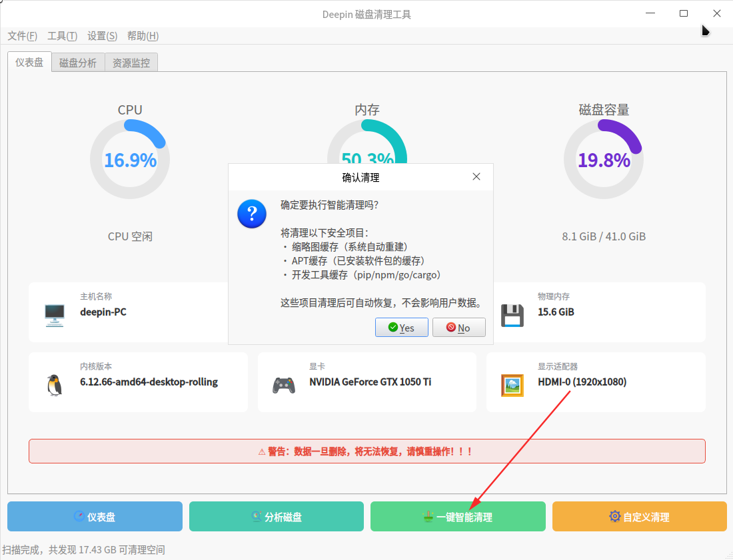Click the gamepad icon beside 显卡
The height and width of the screenshot is (560, 733).
284,386
